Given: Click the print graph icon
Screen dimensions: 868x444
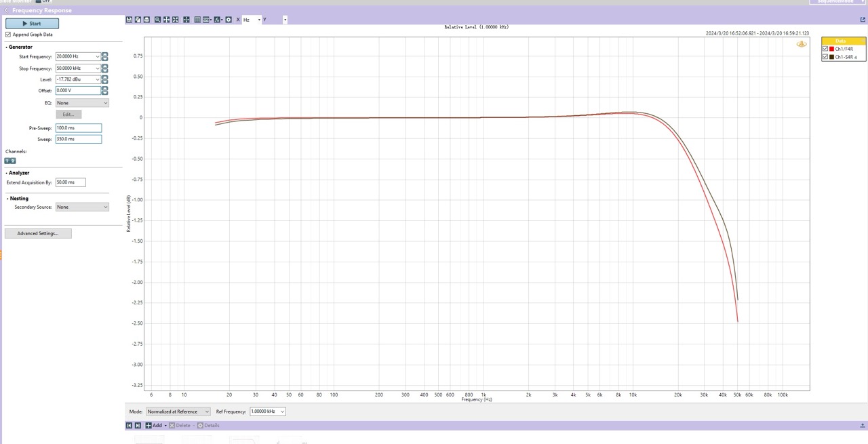Looking at the screenshot, I should pyautogui.click(x=146, y=20).
